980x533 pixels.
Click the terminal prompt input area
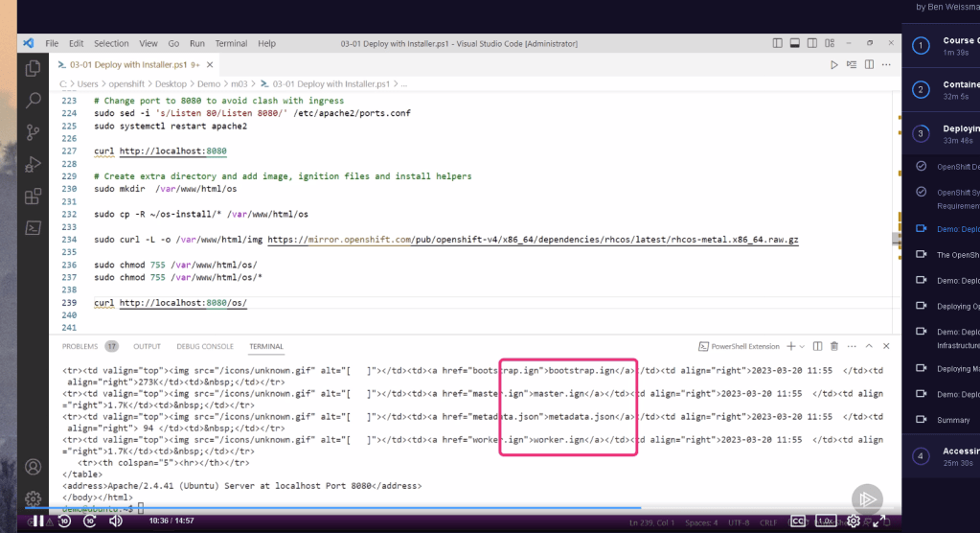141,509
